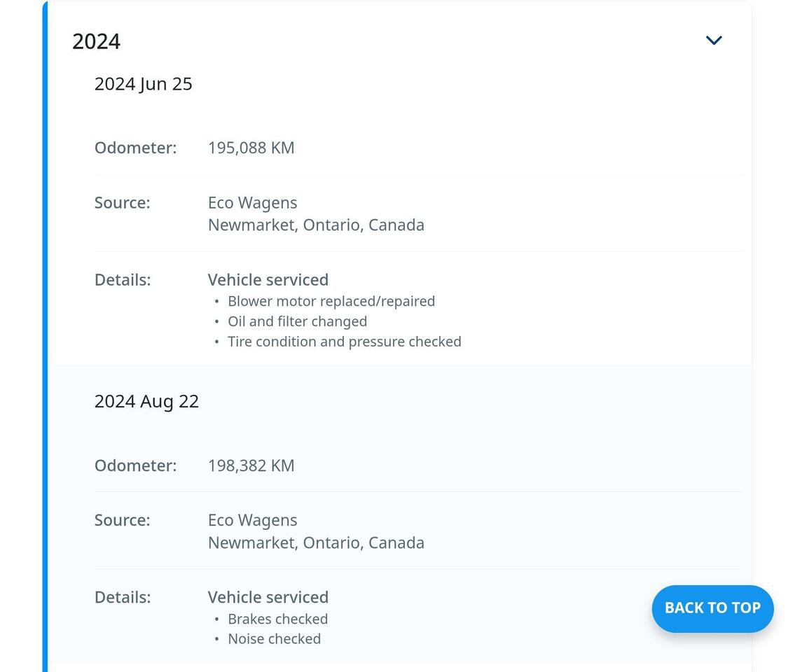Image resolution: width=795 pixels, height=672 pixels.
Task: Select Newmarket, Ontario, Canada in August record
Action: 316,542
